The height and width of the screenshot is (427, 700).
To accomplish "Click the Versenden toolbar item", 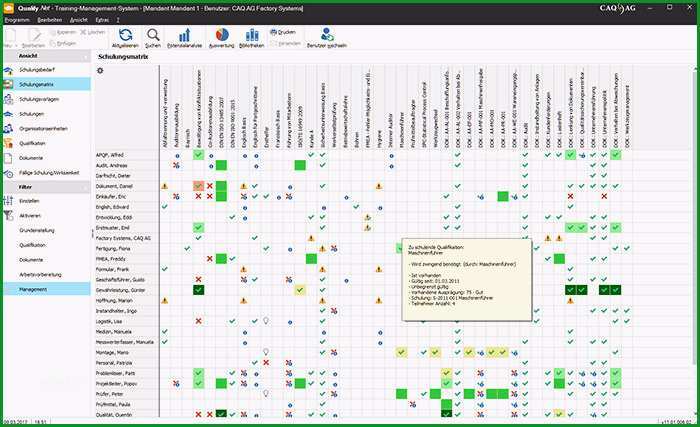I will [x=286, y=43].
